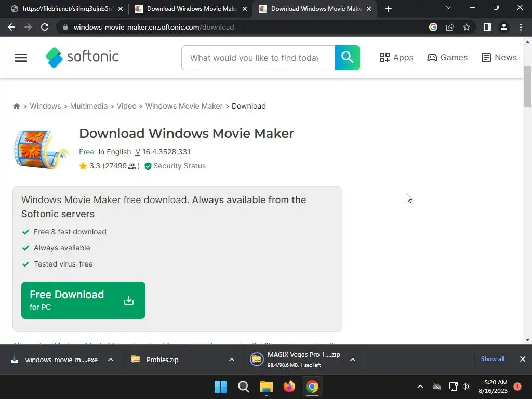Open a new browser tab
Screen dimensions: 532x399
[x=389, y=9]
